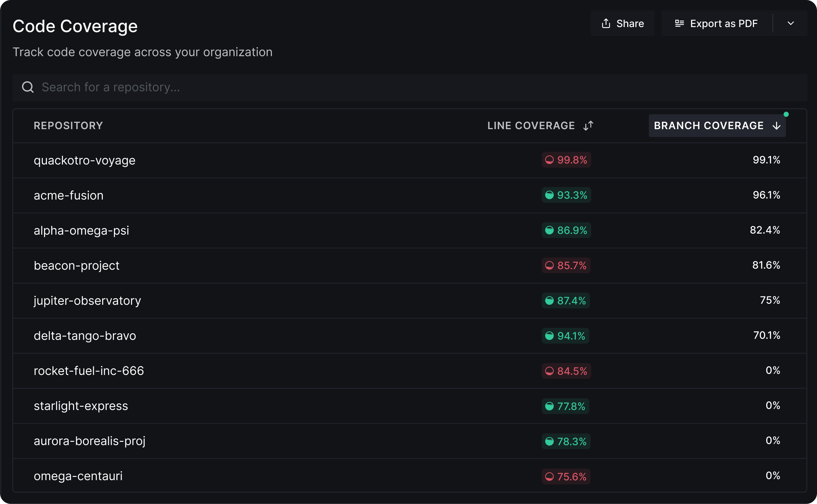Click the green indicator dot above Branch Coverage
Image resolution: width=817 pixels, height=504 pixels.
click(x=786, y=114)
